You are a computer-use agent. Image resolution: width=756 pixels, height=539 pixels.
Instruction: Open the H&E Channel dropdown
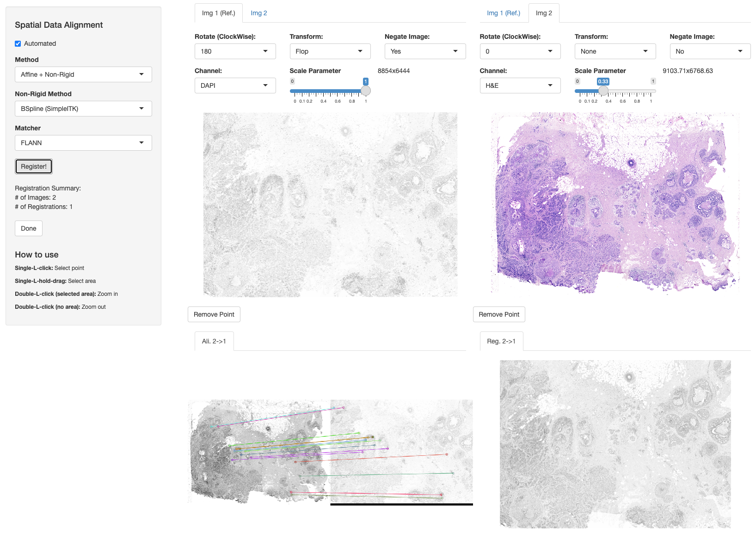pos(520,86)
